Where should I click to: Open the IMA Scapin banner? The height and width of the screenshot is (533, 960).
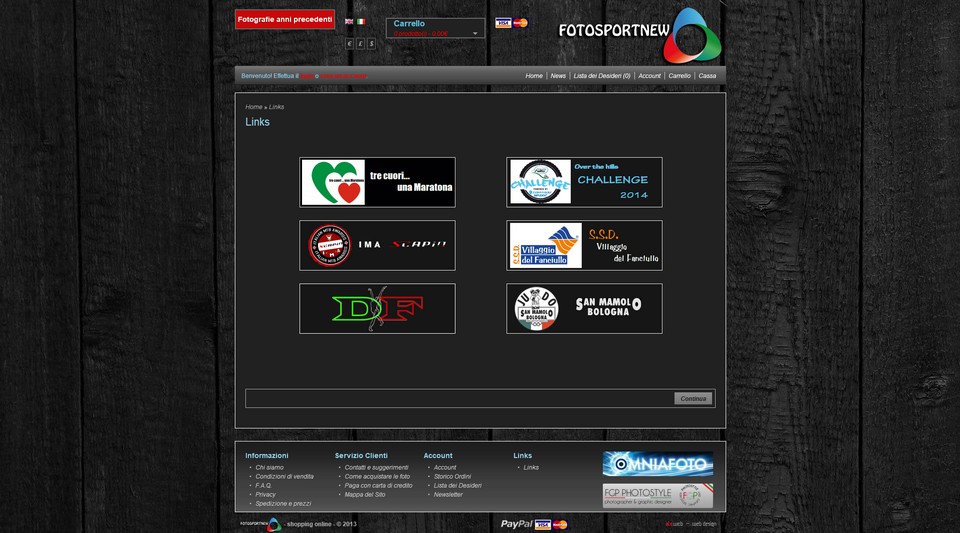pyautogui.click(x=377, y=245)
